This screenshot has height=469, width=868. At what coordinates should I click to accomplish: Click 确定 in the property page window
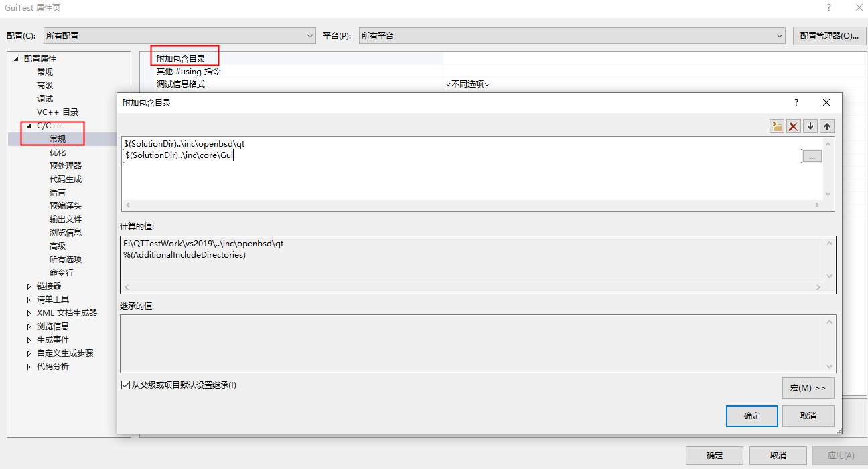[x=715, y=456]
